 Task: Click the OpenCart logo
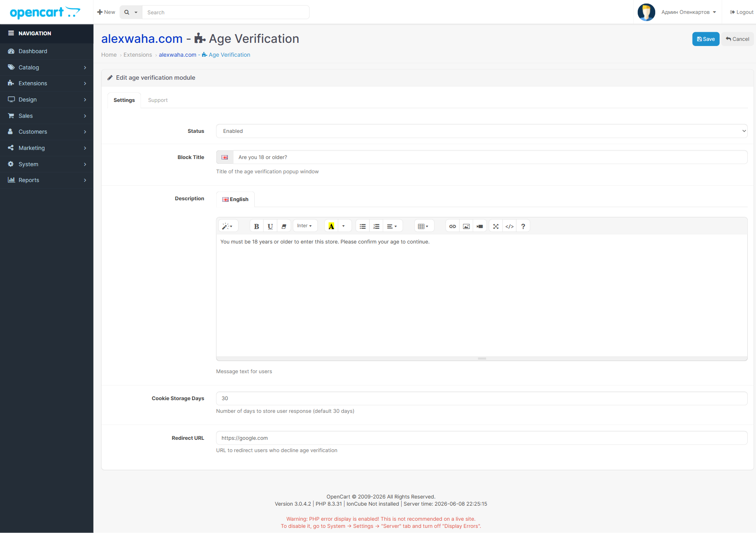tap(45, 12)
